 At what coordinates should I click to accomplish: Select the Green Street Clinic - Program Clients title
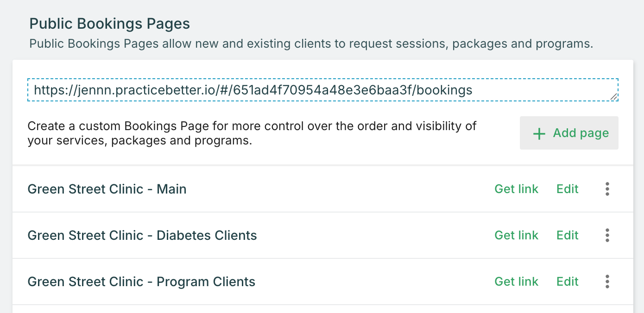(x=141, y=282)
